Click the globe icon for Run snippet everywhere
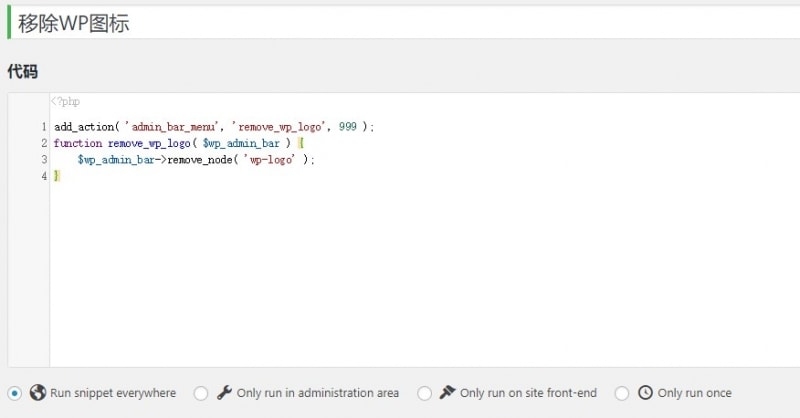The width and height of the screenshot is (800, 418). pyautogui.click(x=38, y=393)
